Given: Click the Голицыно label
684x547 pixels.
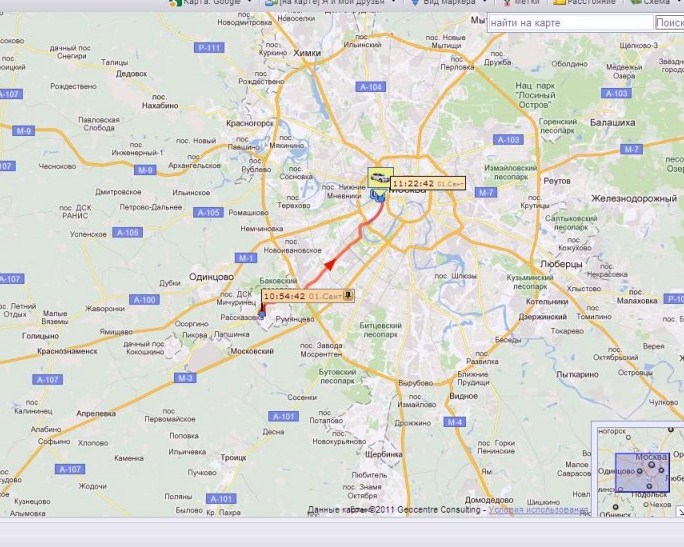Looking at the screenshot, I should pyautogui.click(x=41, y=336).
